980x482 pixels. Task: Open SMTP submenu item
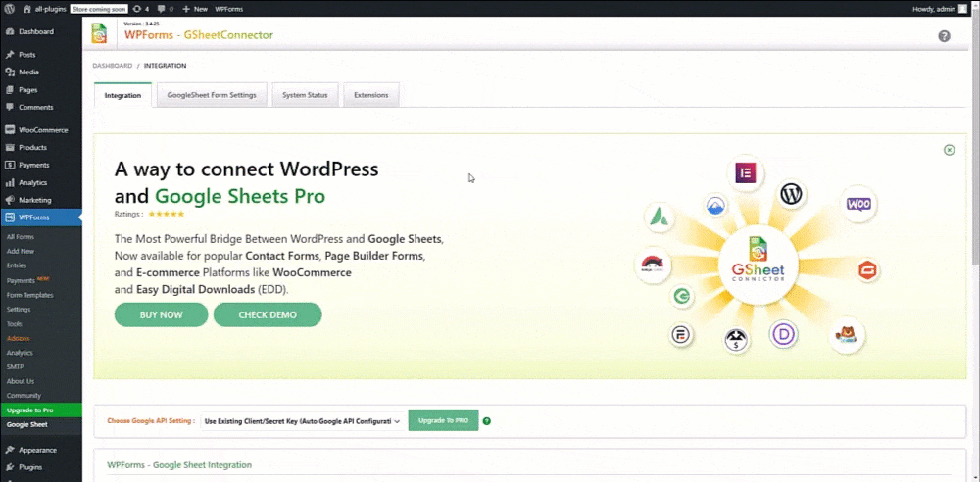[x=15, y=366]
